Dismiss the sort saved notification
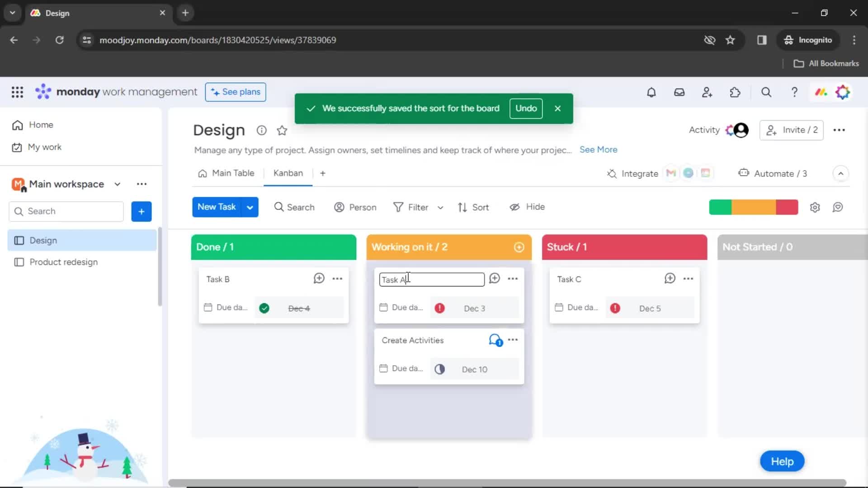 [557, 108]
